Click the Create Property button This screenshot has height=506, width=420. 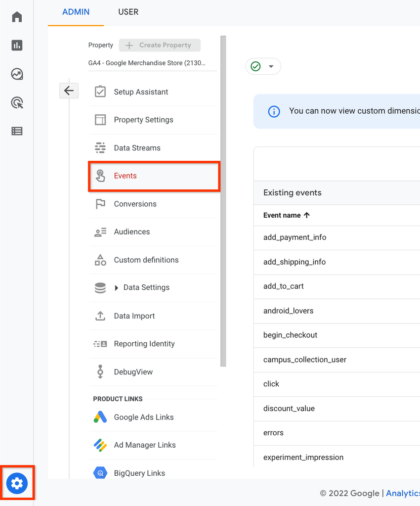point(160,45)
